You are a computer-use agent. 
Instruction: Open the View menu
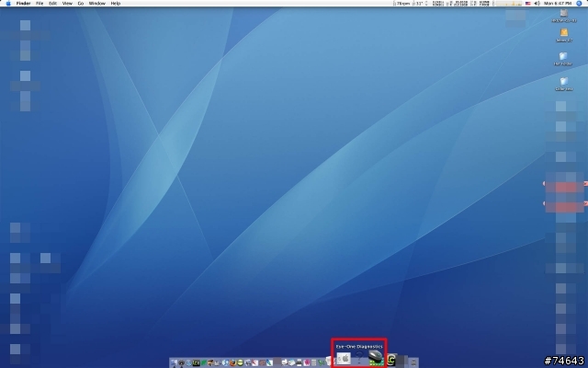click(x=67, y=3)
